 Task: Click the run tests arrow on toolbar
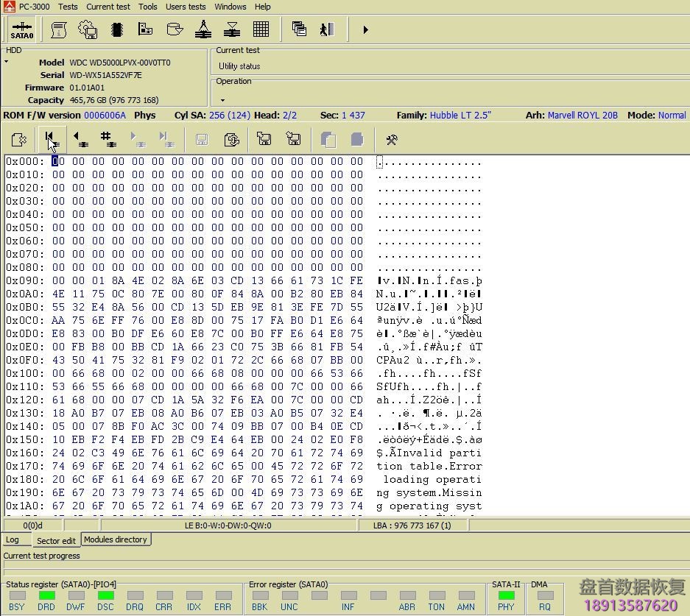click(365, 29)
